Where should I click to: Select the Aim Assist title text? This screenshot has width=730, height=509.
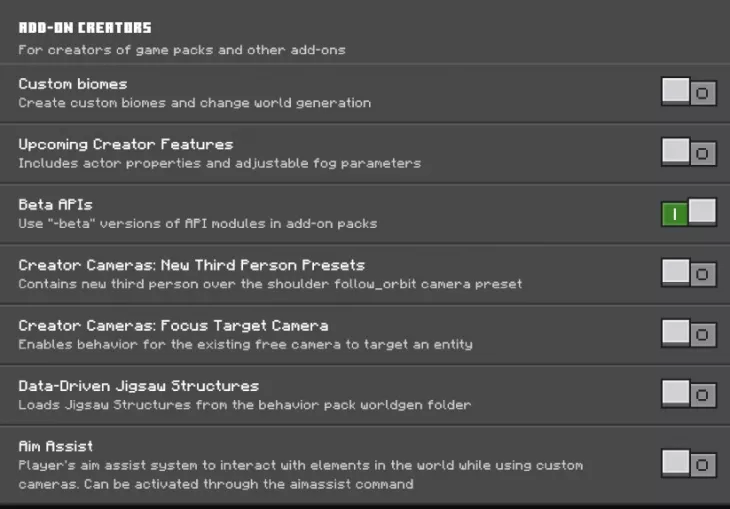click(55, 446)
